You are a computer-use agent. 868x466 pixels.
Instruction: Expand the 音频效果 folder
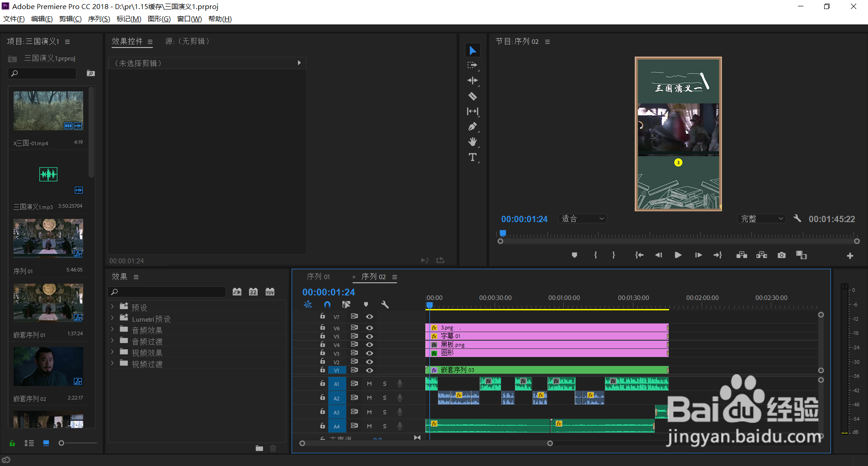[x=112, y=329]
